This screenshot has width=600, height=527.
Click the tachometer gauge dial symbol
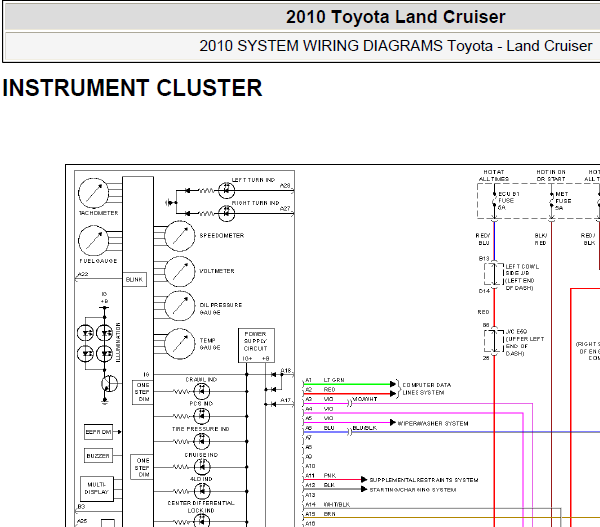coord(93,193)
